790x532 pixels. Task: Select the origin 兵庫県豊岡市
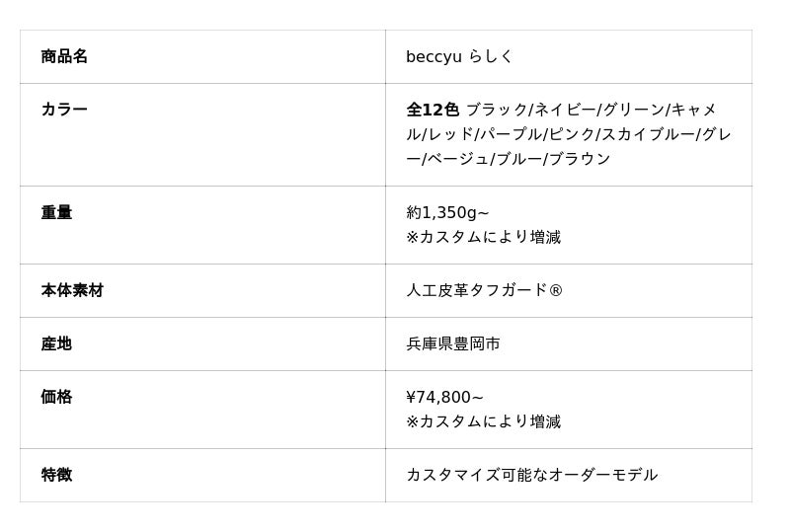[453, 343]
